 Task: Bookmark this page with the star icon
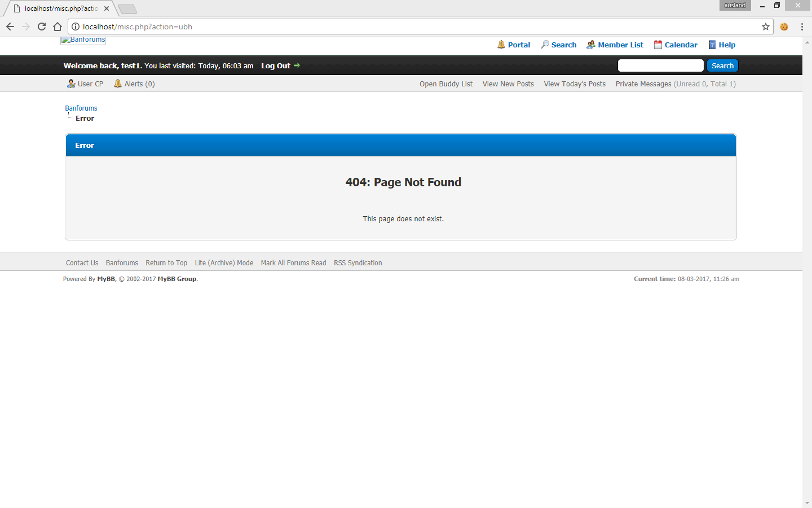pyautogui.click(x=765, y=27)
